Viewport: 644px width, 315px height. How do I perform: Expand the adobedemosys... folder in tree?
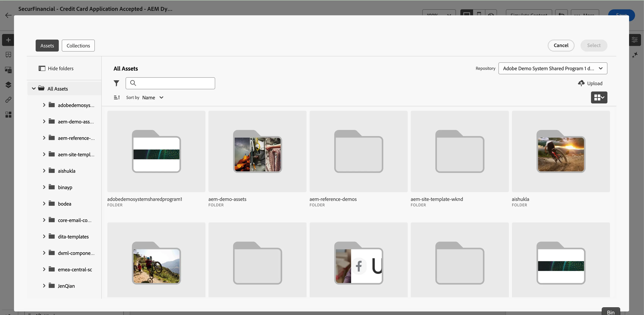tap(44, 105)
